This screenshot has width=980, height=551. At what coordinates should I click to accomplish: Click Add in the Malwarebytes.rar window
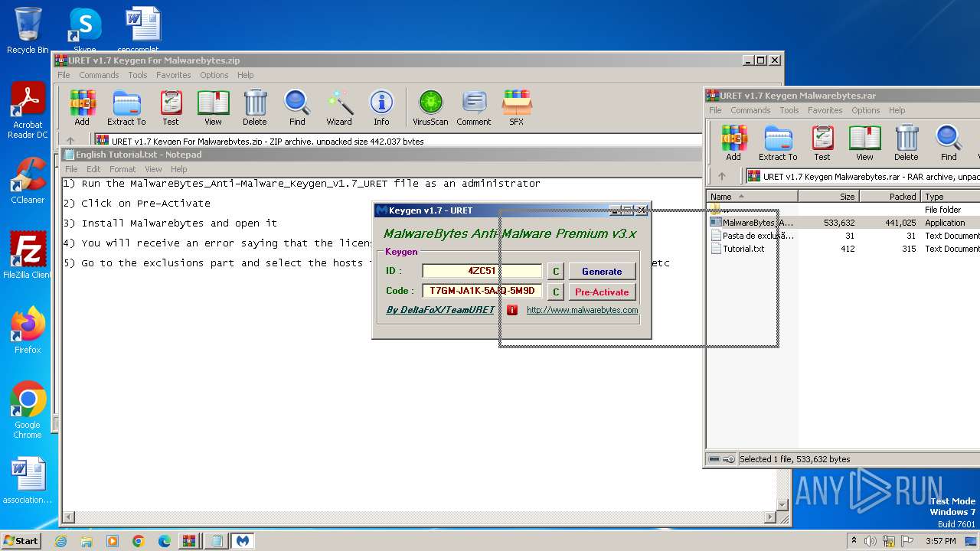click(733, 143)
